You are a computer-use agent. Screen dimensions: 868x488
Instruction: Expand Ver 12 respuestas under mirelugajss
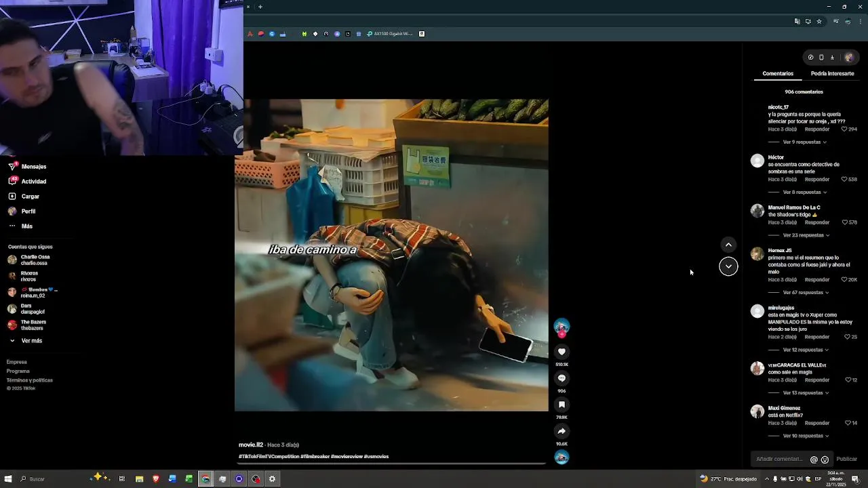(806, 350)
